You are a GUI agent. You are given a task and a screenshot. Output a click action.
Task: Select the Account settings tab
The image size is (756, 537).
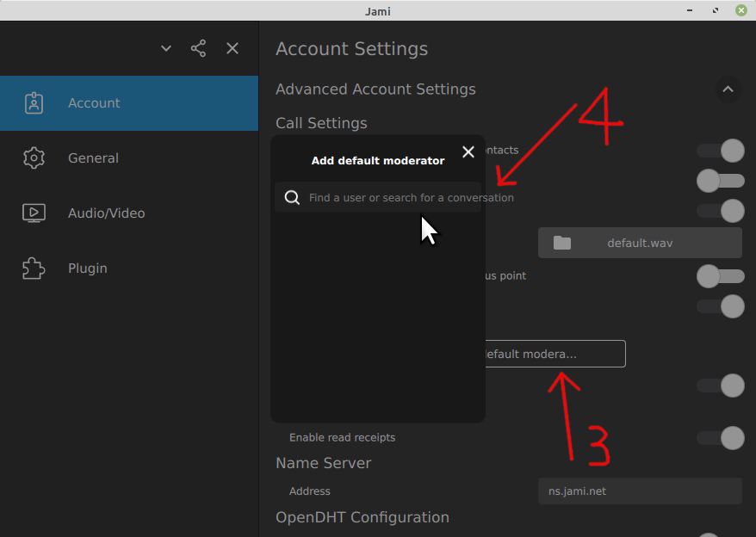tap(129, 103)
